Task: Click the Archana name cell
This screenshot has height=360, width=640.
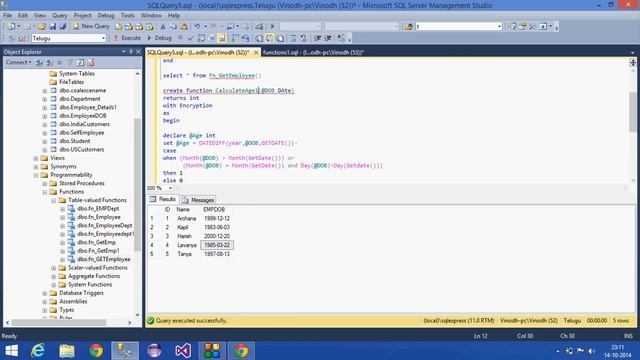Action: tap(187, 218)
